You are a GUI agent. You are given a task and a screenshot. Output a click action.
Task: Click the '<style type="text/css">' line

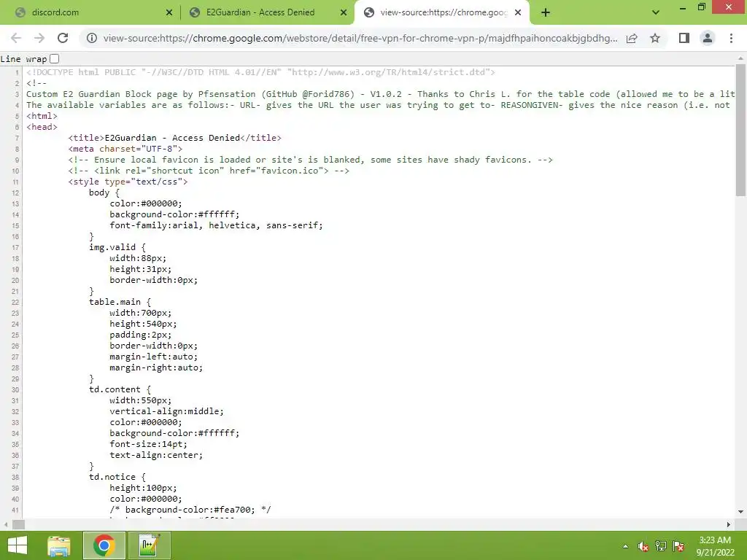click(128, 182)
